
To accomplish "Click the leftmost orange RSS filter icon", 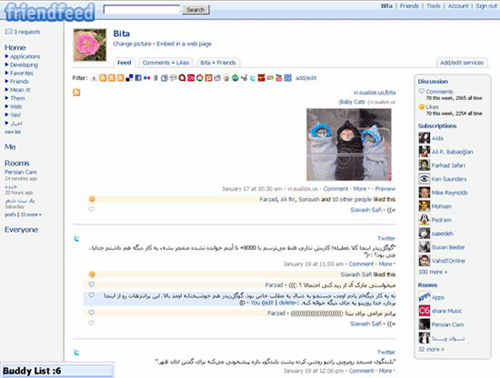I will coord(103,78).
